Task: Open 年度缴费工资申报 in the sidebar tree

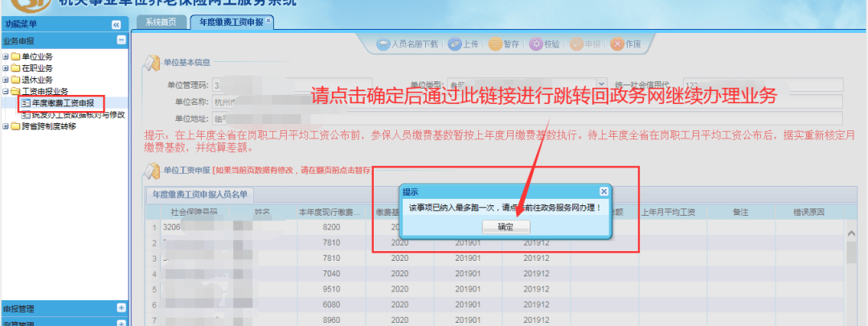Action: point(63,103)
